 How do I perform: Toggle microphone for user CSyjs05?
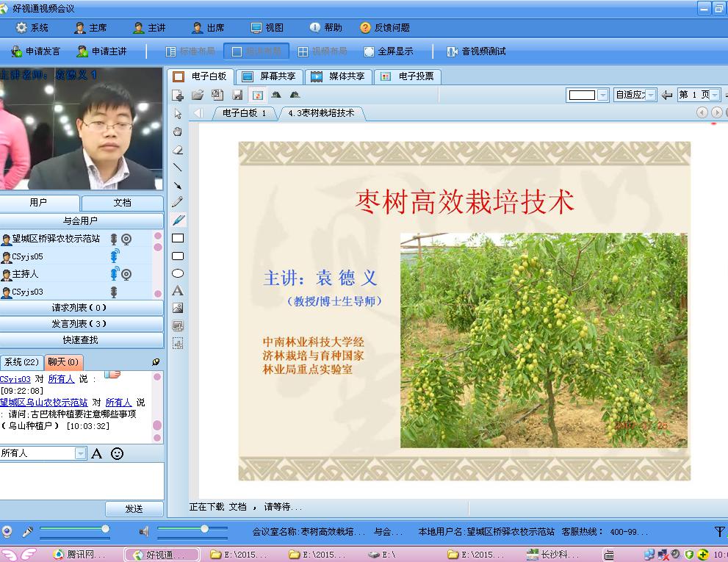coord(114,256)
